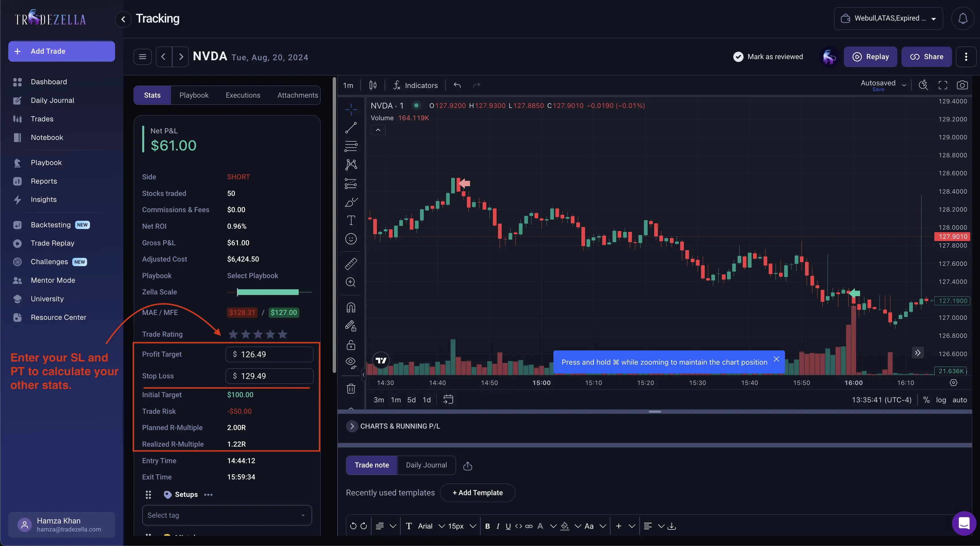
Task: Click the + Add Template button
Action: [477, 493]
